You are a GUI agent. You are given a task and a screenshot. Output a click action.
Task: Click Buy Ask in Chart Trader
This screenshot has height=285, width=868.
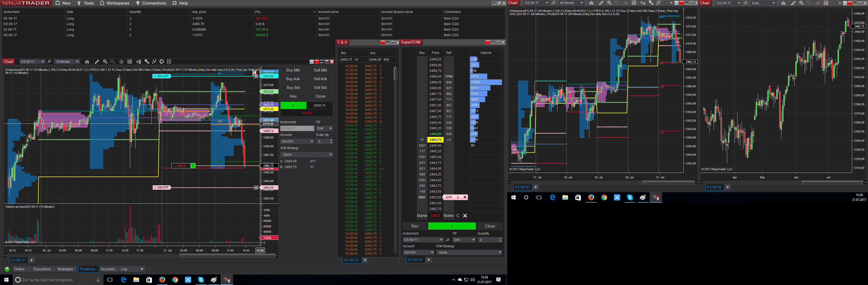coord(293,79)
